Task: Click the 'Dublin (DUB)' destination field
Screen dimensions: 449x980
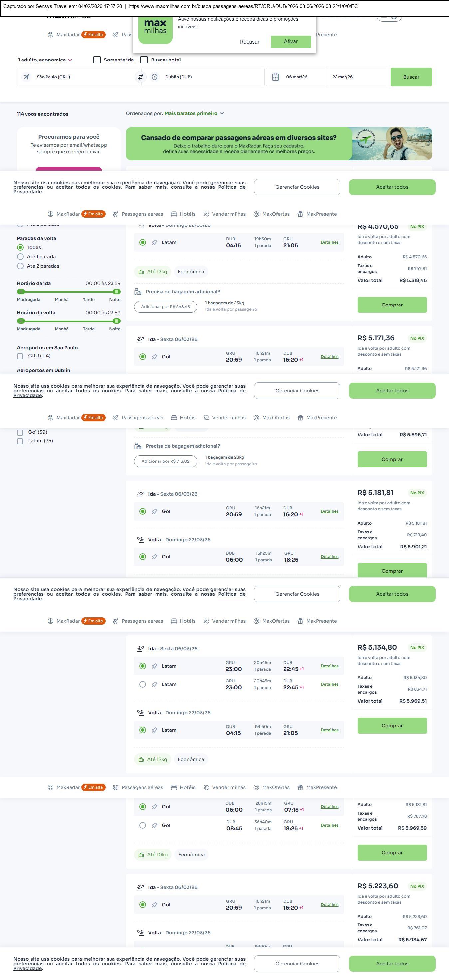Action: (206, 77)
